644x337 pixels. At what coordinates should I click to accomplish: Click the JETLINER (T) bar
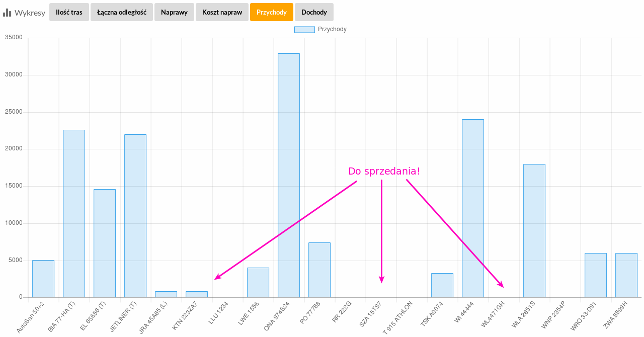(135, 216)
